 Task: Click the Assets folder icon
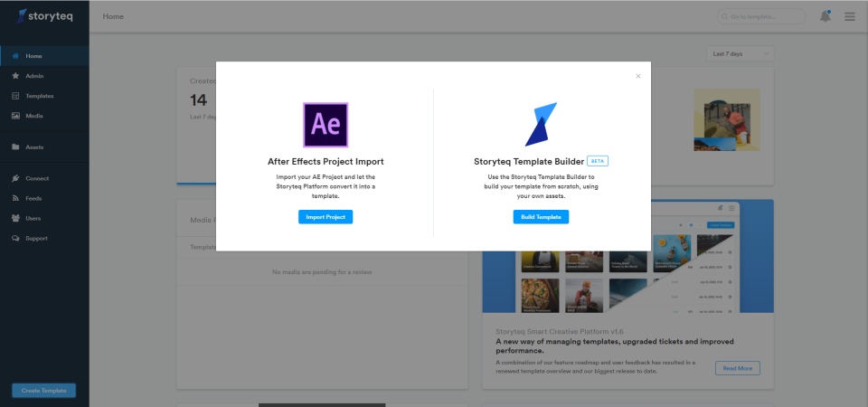click(16, 147)
